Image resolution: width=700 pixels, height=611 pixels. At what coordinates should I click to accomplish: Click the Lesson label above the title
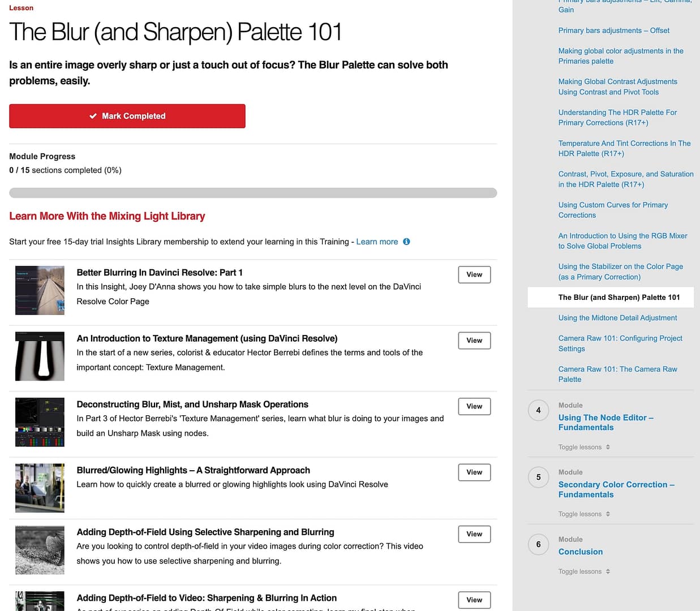21,8
